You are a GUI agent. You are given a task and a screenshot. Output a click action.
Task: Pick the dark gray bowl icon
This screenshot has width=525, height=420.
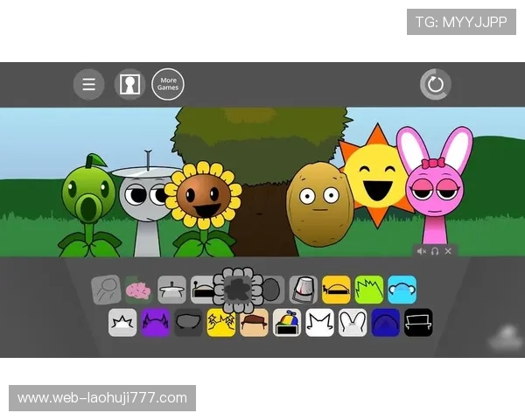tap(188, 323)
